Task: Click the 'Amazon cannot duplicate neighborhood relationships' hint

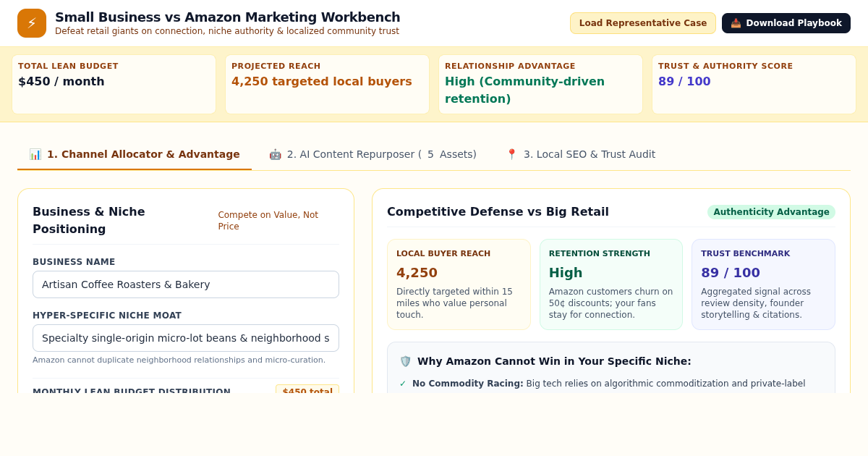Action: (x=179, y=360)
